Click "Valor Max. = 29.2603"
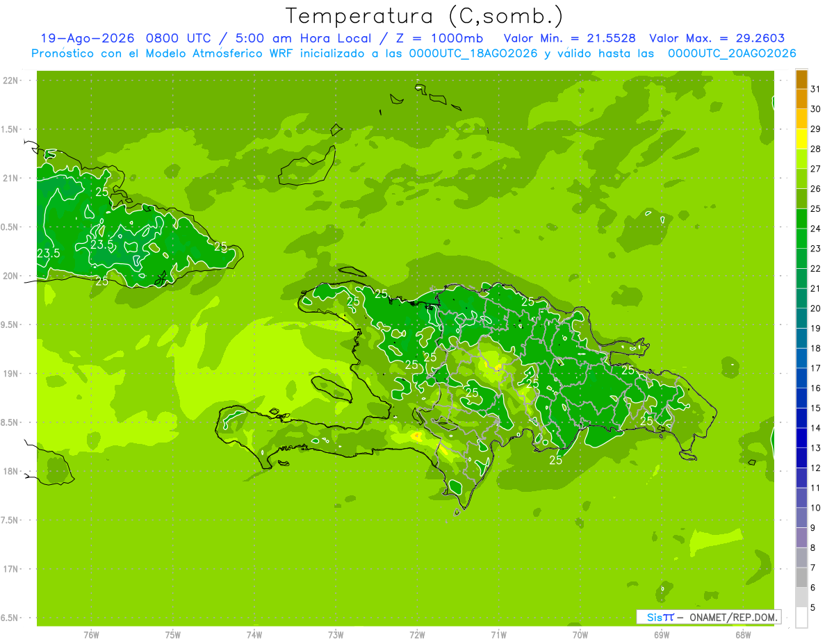Screen dimensions: 834x644 tap(717, 38)
